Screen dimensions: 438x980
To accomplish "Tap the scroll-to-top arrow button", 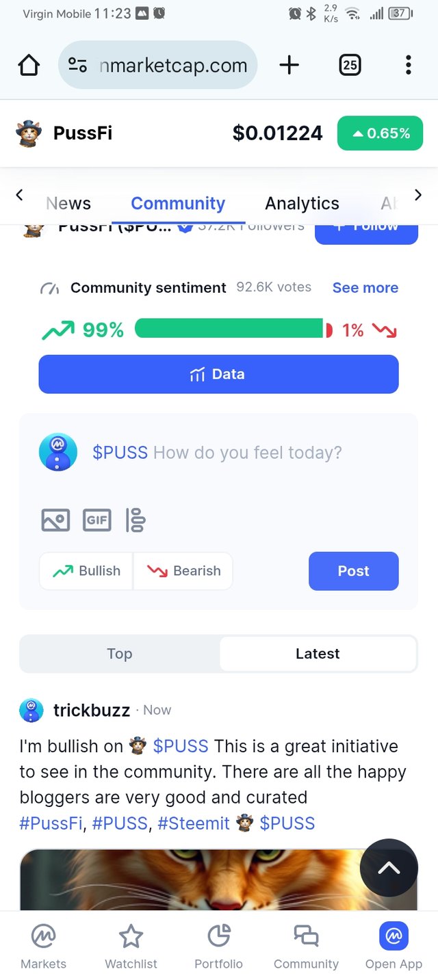I will [x=389, y=868].
